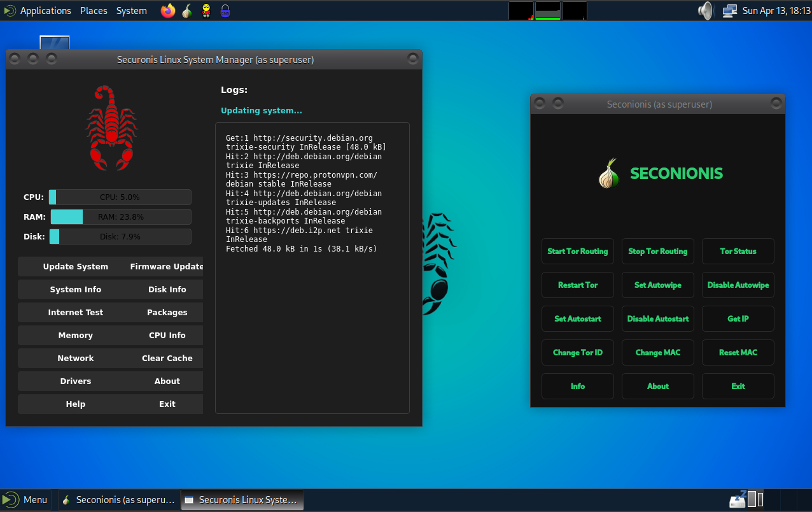Open the Places menu
The height and width of the screenshot is (512, 812).
[94, 11]
